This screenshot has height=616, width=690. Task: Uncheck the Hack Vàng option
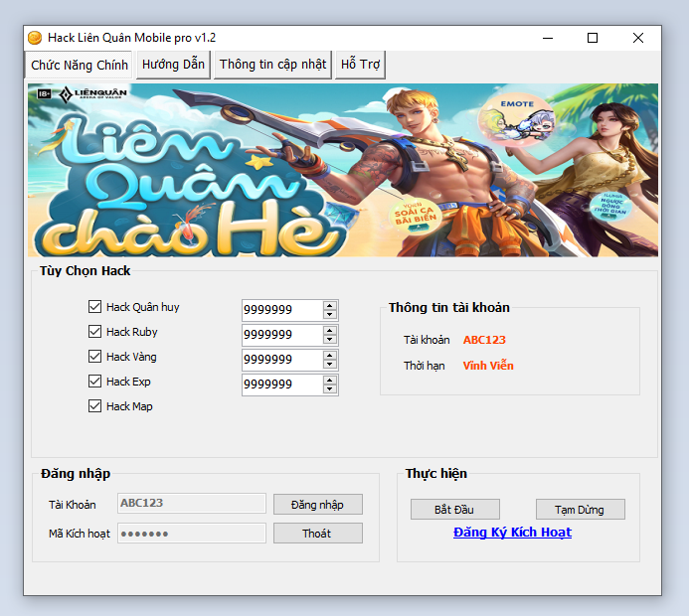tap(95, 357)
